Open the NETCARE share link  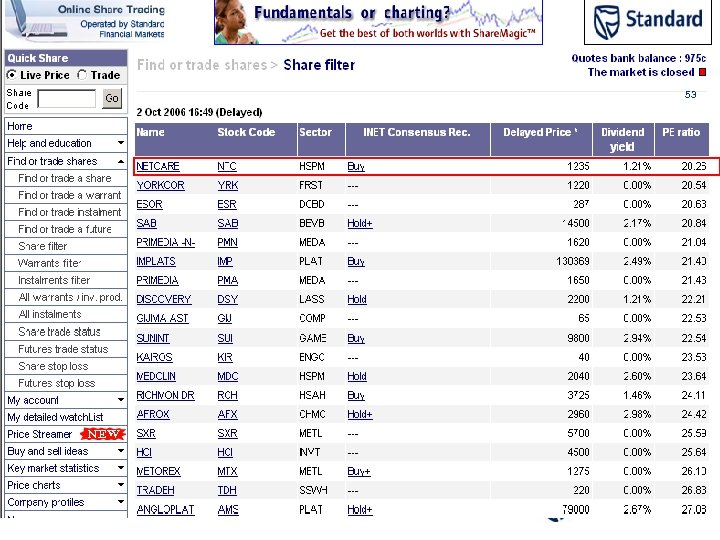pyautogui.click(x=158, y=166)
